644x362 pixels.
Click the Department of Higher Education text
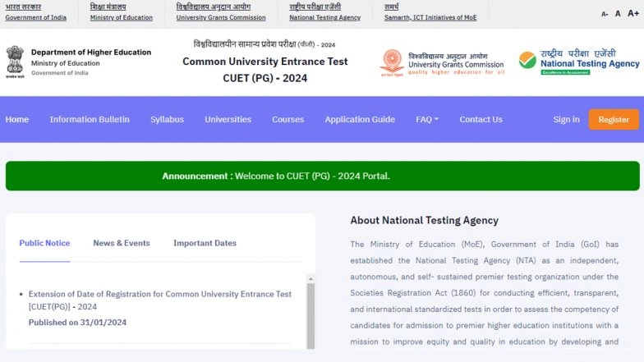pyautogui.click(x=91, y=53)
